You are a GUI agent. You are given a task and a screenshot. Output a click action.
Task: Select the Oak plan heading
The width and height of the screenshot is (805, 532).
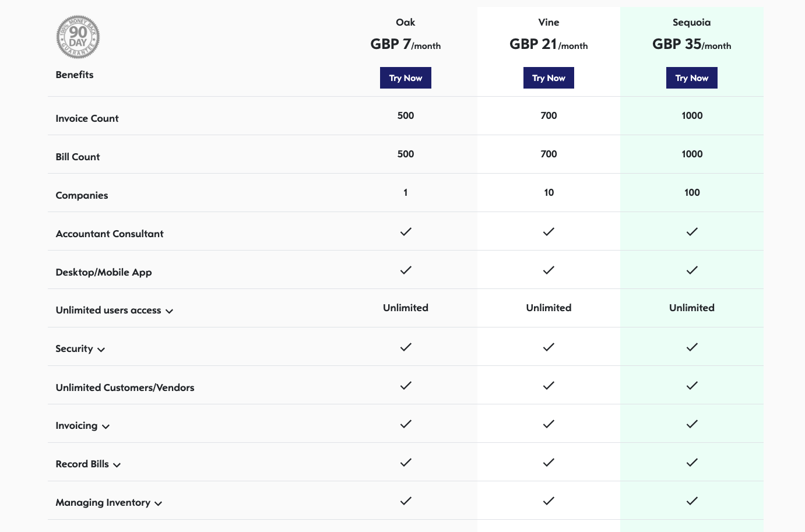point(406,22)
